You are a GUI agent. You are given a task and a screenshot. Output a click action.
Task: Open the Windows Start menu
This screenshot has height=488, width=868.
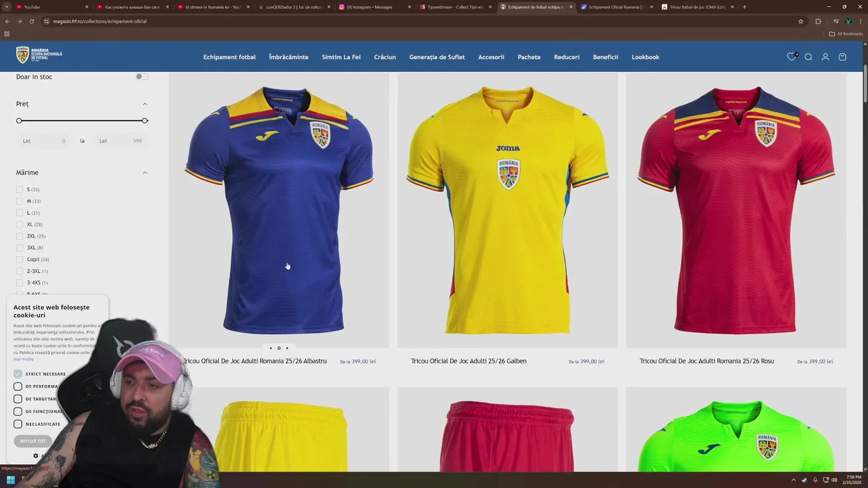[11, 481]
